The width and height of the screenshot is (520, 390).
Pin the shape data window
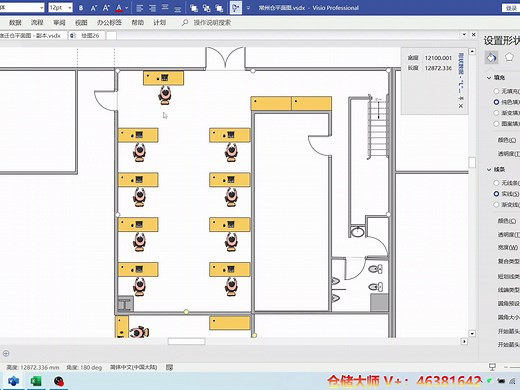[461, 98]
